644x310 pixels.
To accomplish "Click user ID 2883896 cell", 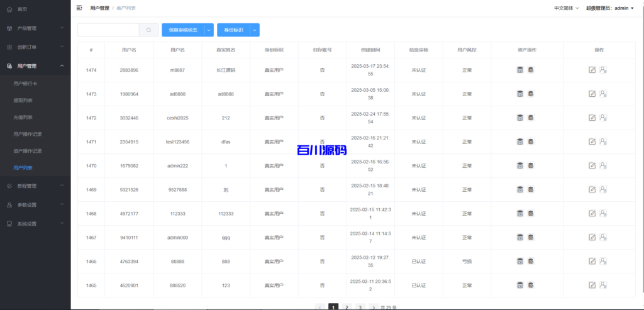I will [x=129, y=70].
